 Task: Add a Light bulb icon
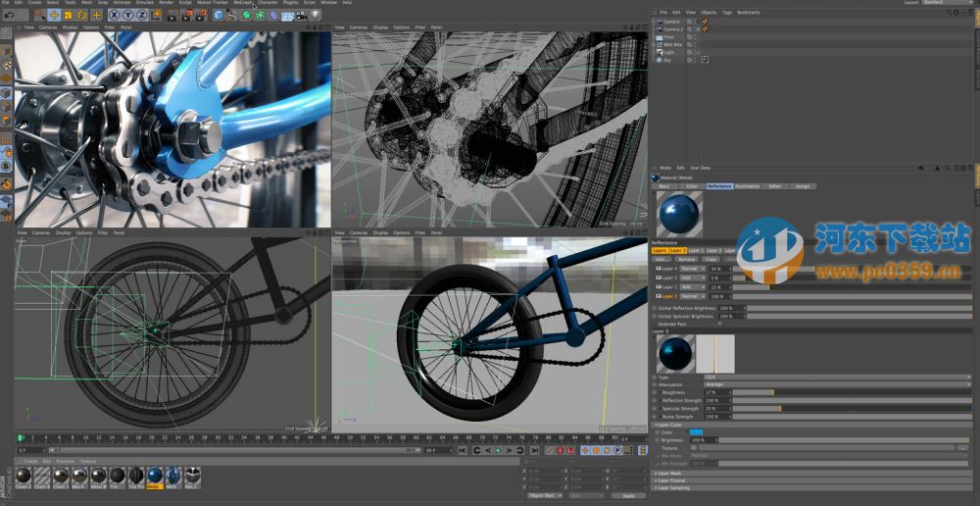click(316, 15)
